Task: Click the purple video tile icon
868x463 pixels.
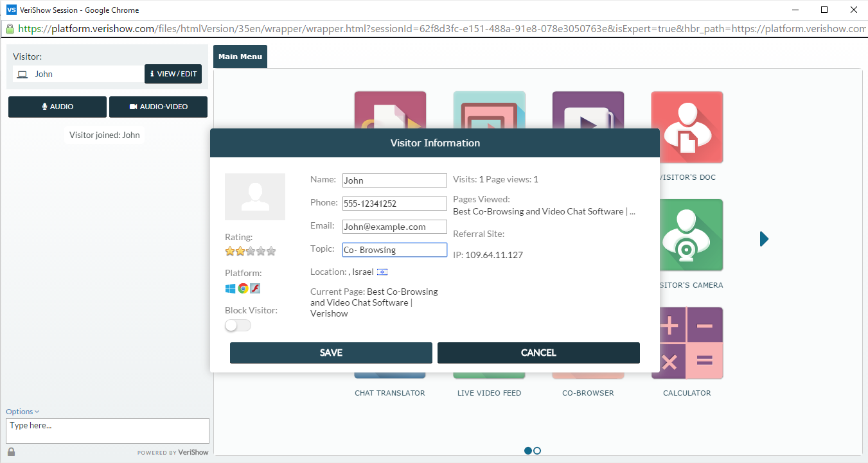Action: pos(588,110)
